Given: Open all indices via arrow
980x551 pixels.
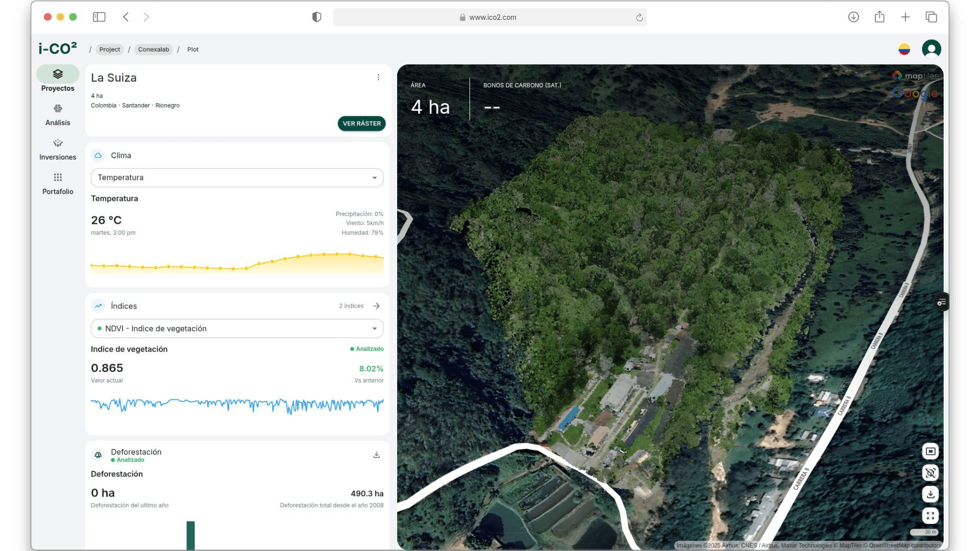Looking at the screenshot, I should pos(376,306).
